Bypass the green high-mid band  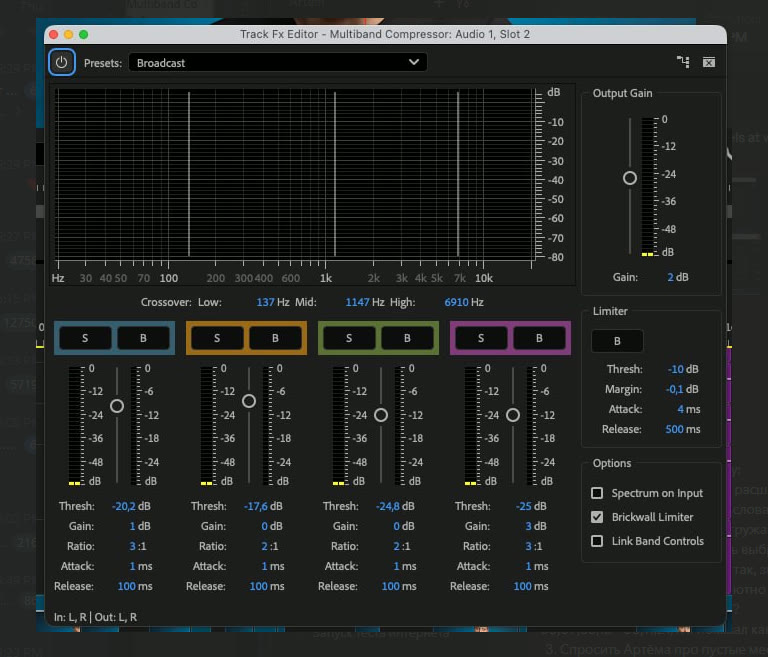(407, 338)
